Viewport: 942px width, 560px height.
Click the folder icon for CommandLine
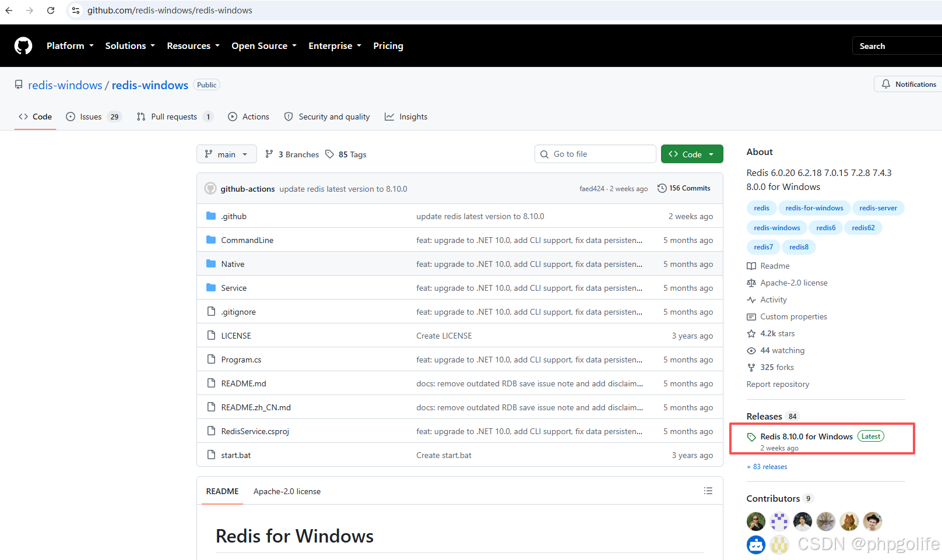coord(211,240)
